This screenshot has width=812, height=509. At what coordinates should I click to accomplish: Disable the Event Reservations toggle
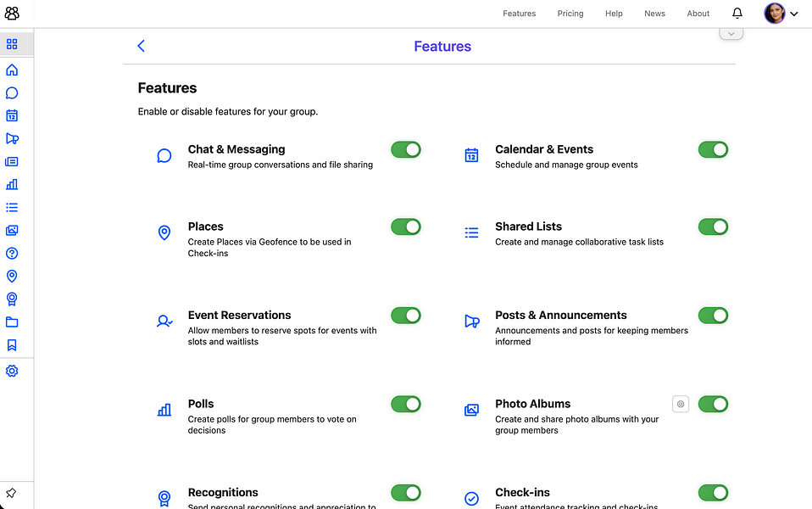[406, 316]
